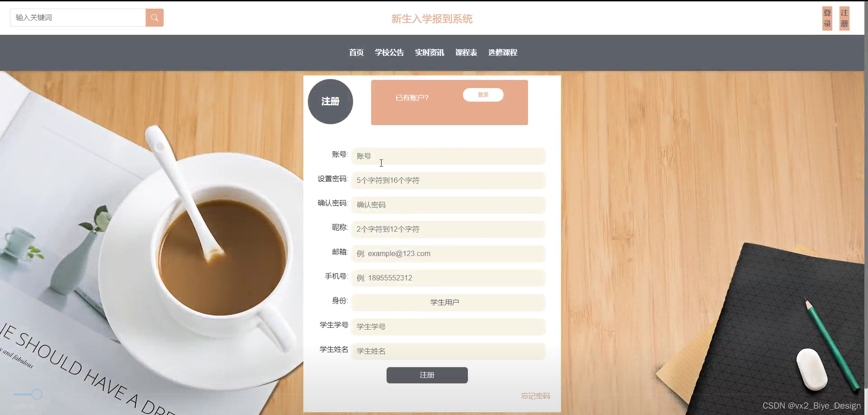This screenshot has height=415, width=868.
Task: Click the 忘记密码 link
Action: pyautogui.click(x=535, y=396)
